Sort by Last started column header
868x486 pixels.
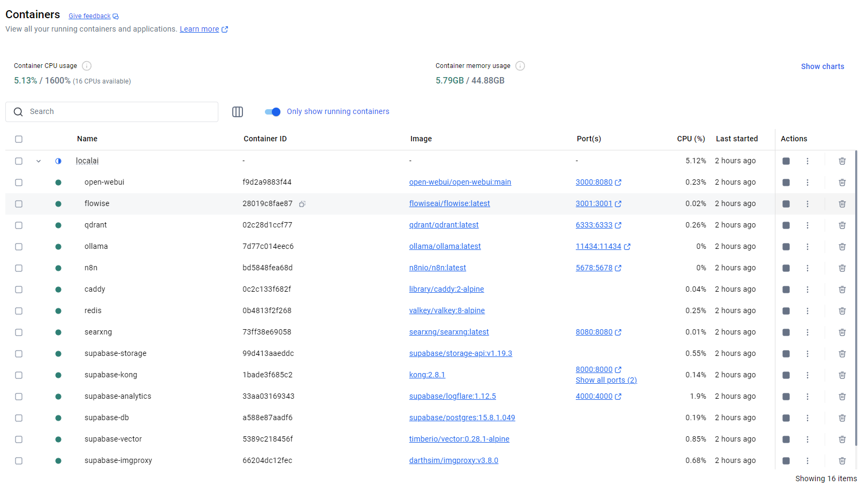tap(737, 139)
